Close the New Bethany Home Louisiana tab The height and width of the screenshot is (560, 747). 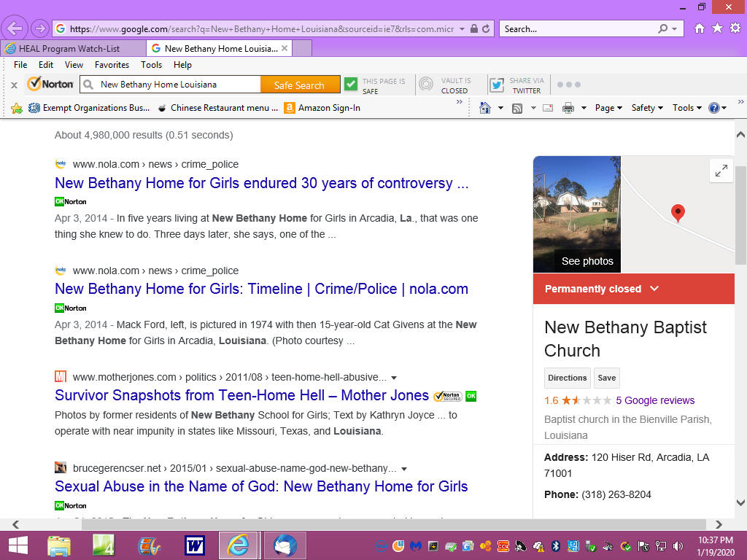click(x=285, y=48)
